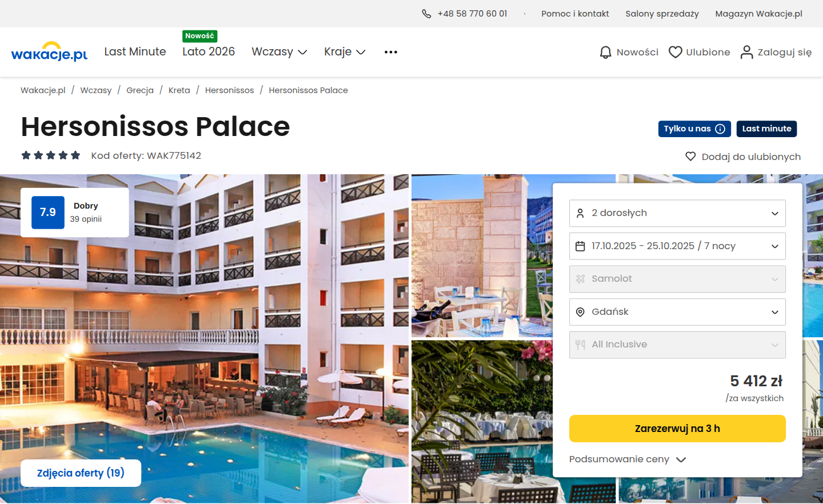Follow the Kreta breadcrumb link

[x=179, y=90]
